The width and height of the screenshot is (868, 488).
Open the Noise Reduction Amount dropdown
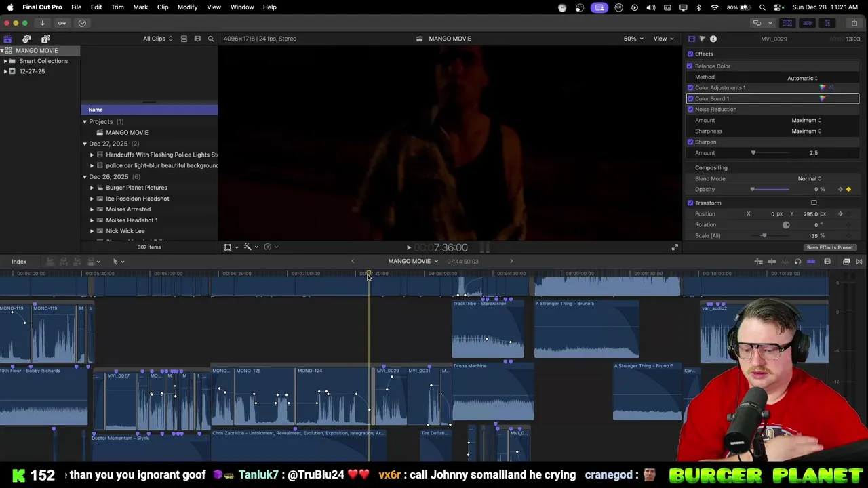[806, 120]
